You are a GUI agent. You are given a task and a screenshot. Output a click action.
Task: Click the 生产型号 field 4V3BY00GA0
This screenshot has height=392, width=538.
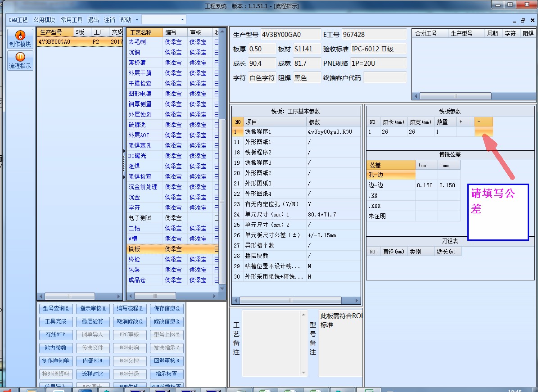coord(291,35)
